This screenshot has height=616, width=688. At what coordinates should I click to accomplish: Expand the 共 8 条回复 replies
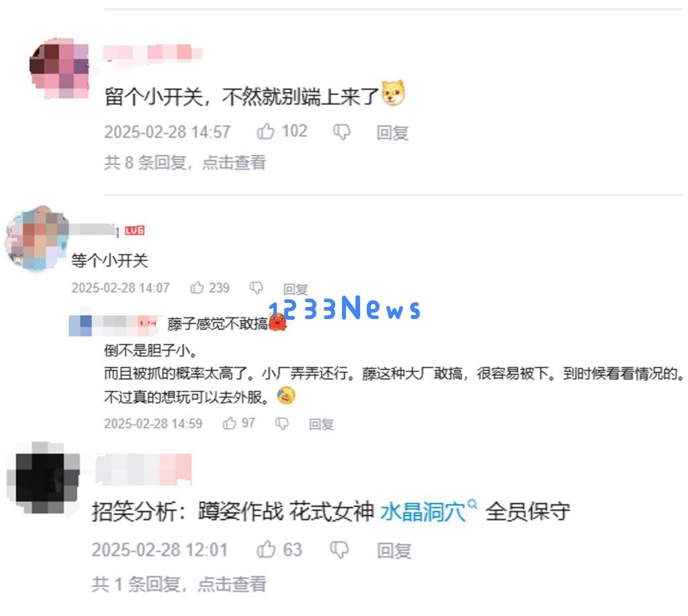pos(185,163)
